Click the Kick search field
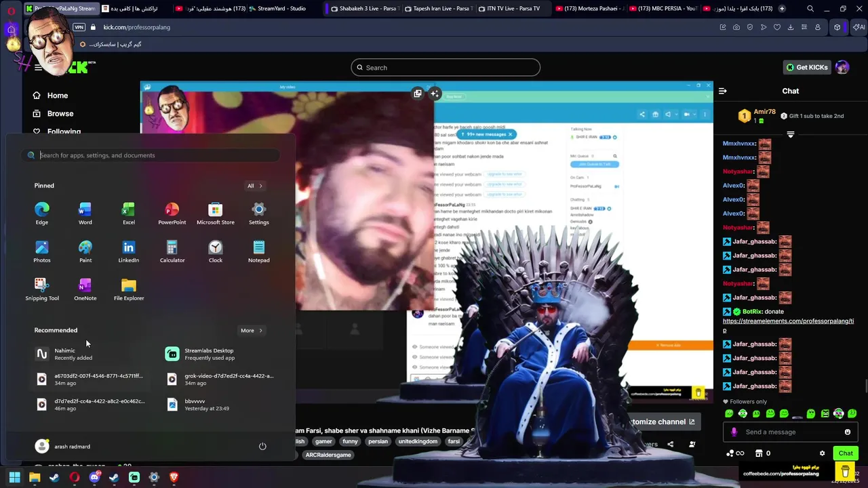Screen dimensions: 868x488 [x=446, y=68]
